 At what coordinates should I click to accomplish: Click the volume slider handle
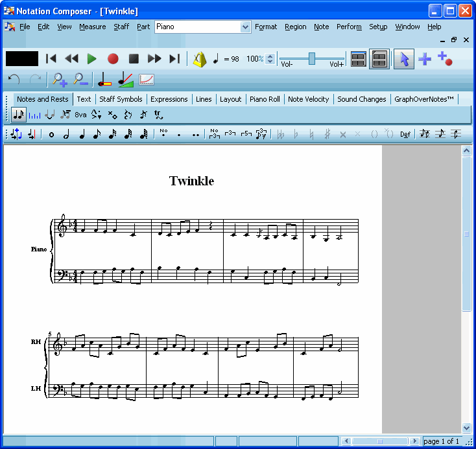pyautogui.click(x=312, y=58)
